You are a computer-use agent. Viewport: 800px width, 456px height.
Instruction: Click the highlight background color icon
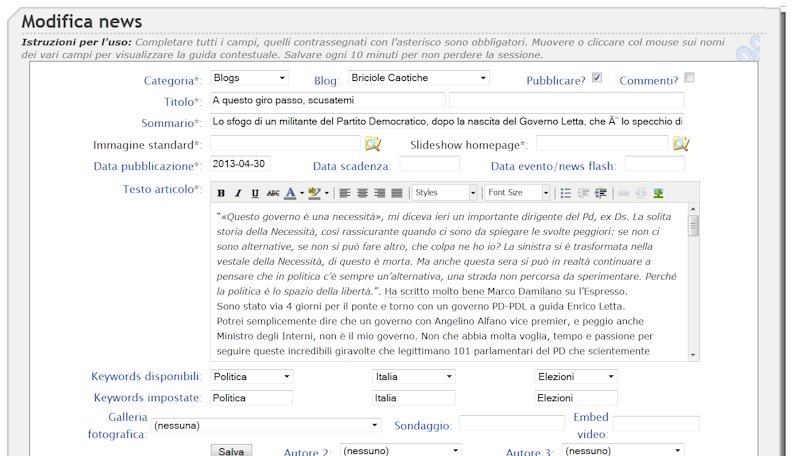314,193
